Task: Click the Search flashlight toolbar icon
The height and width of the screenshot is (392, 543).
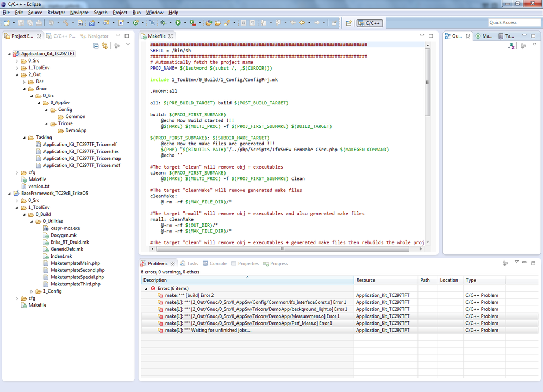Action: pyautogui.click(x=227, y=23)
